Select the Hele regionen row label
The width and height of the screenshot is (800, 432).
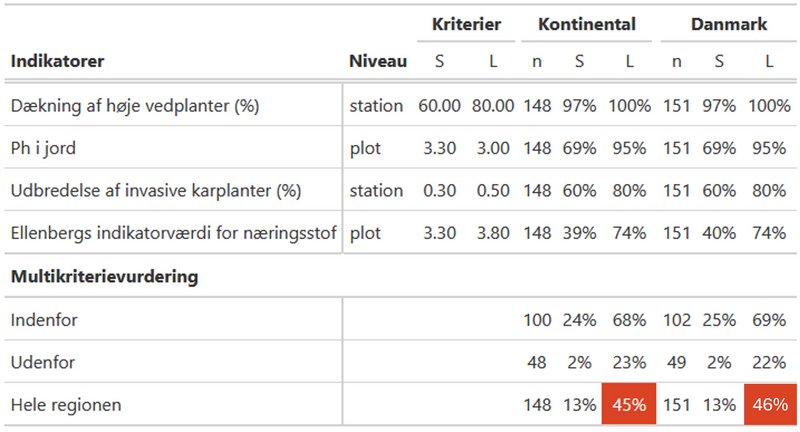(x=66, y=405)
